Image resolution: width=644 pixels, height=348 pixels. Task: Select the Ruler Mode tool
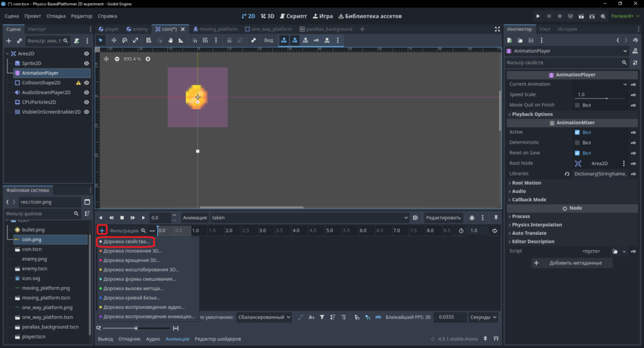click(181, 40)
